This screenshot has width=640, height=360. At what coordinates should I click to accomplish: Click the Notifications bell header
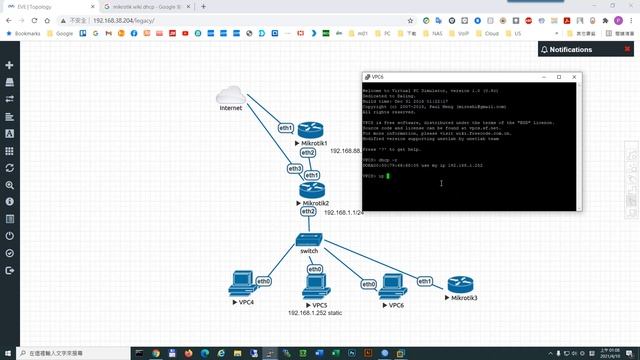coord(567,49)
